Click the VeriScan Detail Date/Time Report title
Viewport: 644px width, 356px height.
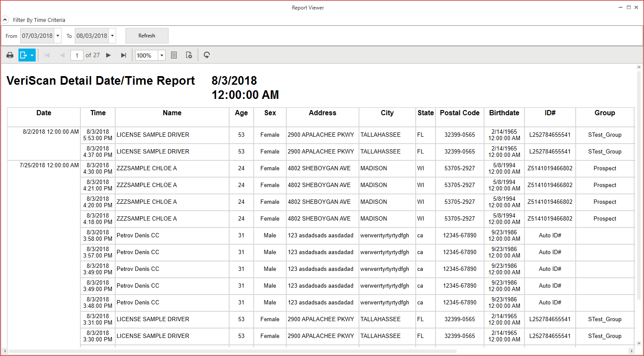pos(101,81)
